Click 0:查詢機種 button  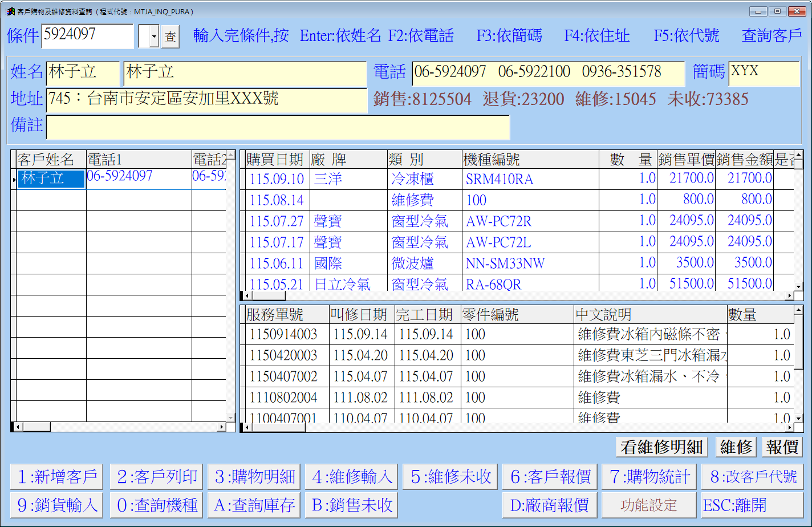click(x=156, y=505)
